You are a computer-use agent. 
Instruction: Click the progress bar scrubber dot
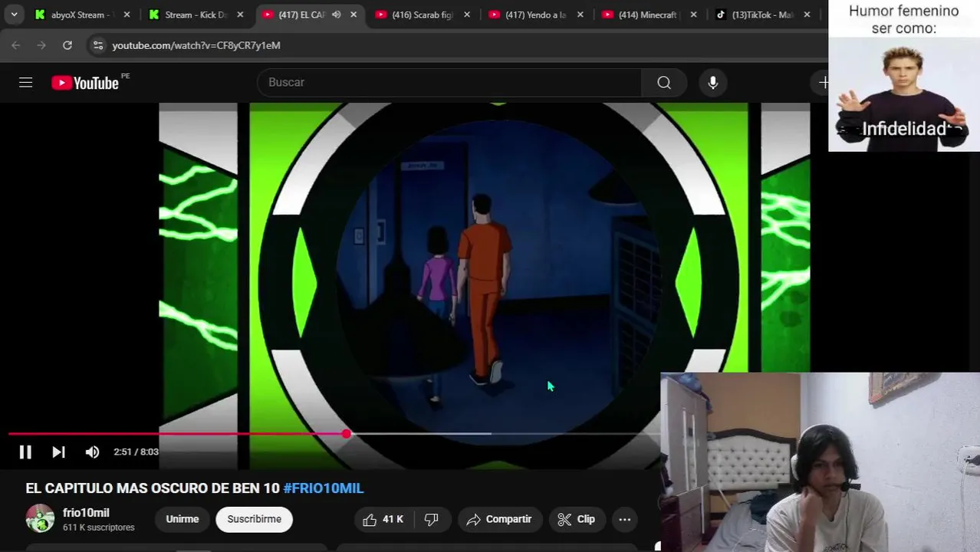[x=347, y=434]
